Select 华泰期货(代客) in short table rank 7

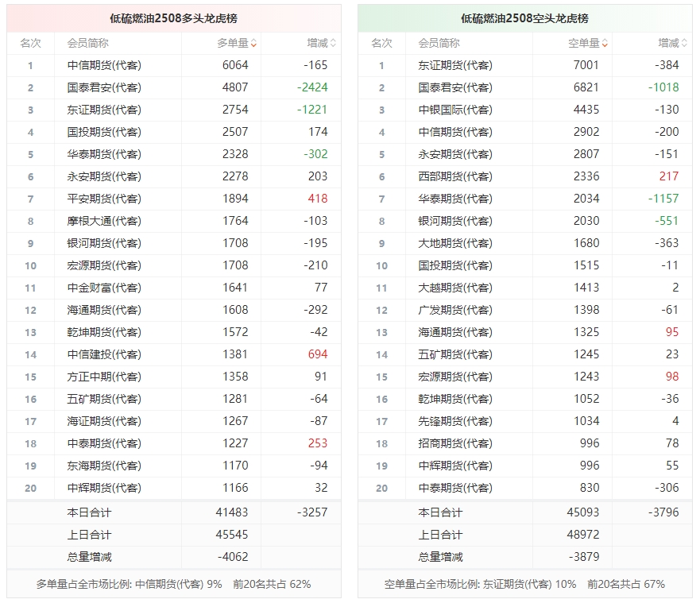point(455,199)
